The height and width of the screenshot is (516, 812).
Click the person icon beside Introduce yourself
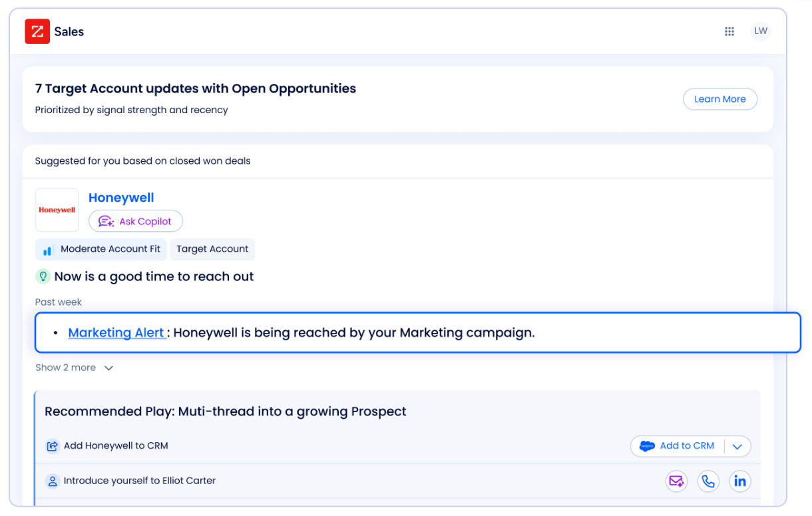click(x=52, y=481)
